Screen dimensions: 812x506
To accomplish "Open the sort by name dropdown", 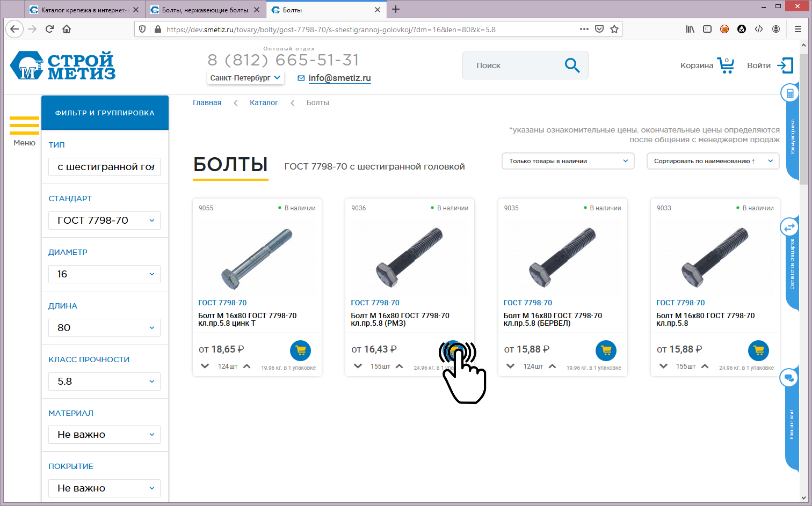I will (713, 161).
